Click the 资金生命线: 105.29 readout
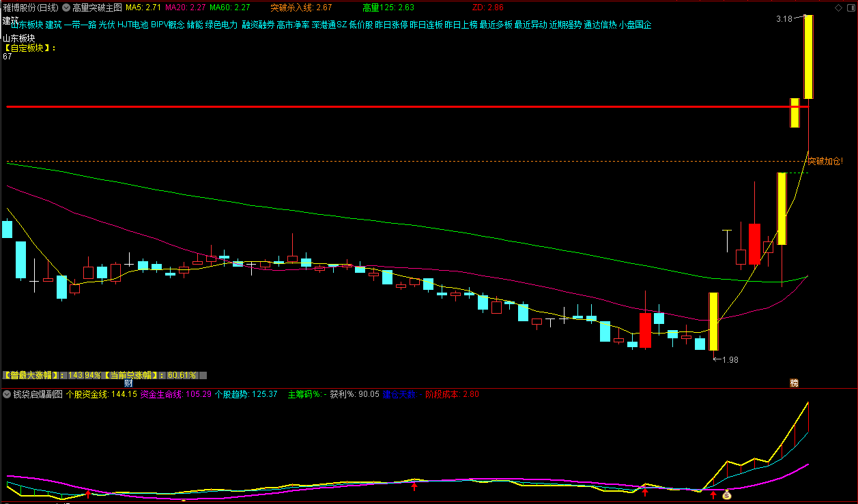 175,394
